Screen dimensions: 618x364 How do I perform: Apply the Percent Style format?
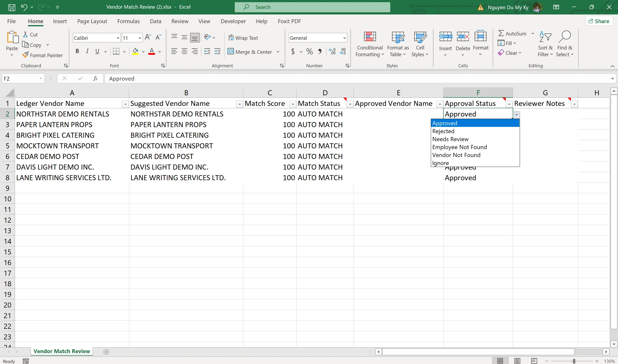pyautogui.click(x=310, y=51)
